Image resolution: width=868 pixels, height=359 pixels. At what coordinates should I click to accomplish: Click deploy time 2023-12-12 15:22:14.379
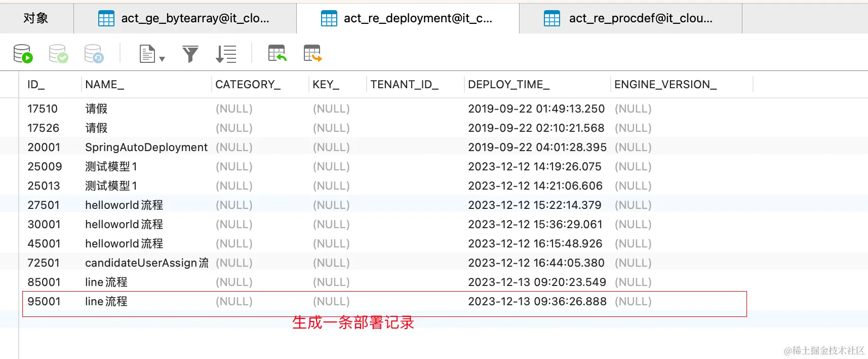point(535,205)
